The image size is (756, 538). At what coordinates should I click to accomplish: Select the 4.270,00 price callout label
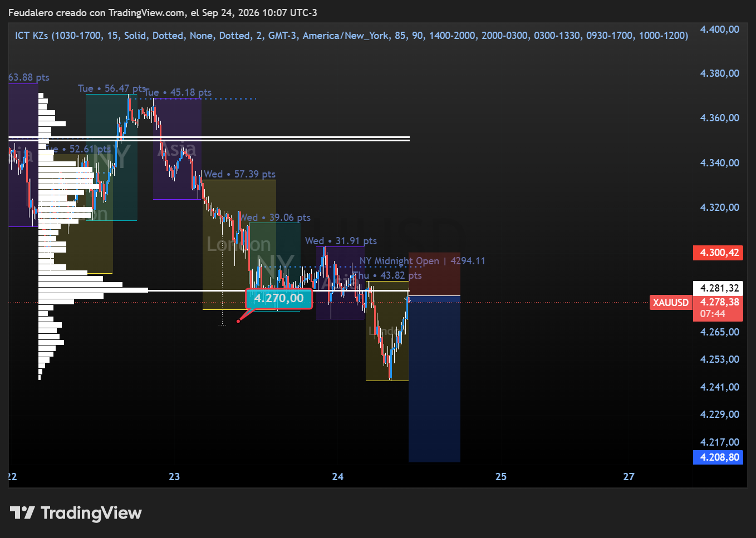pyautogui.click(x=279, y=298)
